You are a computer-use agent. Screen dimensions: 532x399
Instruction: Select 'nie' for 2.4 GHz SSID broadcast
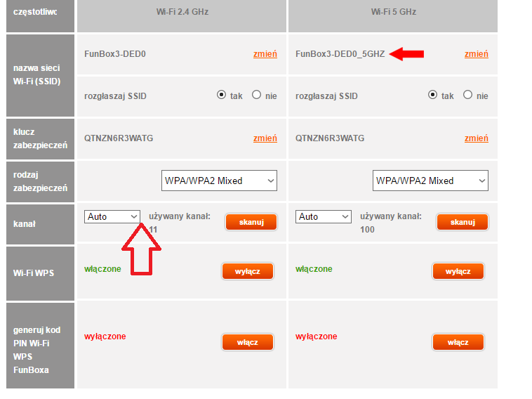click(256, 95)
